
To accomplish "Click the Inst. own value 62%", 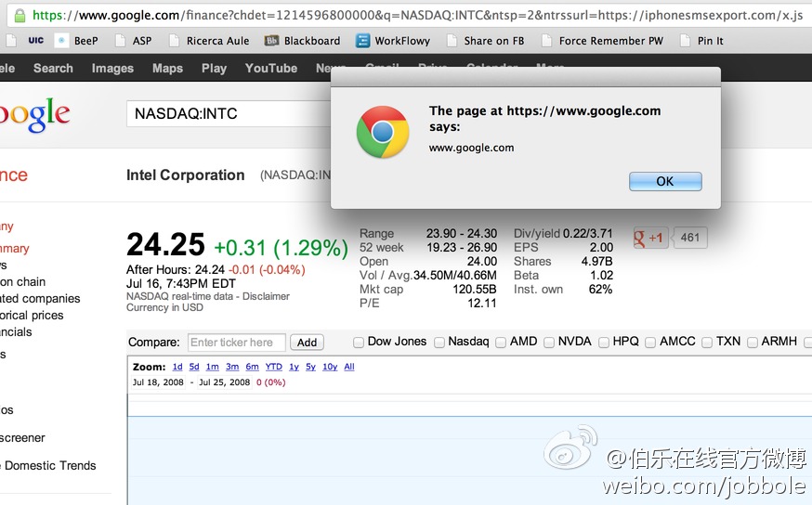I will (x=600, y=290).
